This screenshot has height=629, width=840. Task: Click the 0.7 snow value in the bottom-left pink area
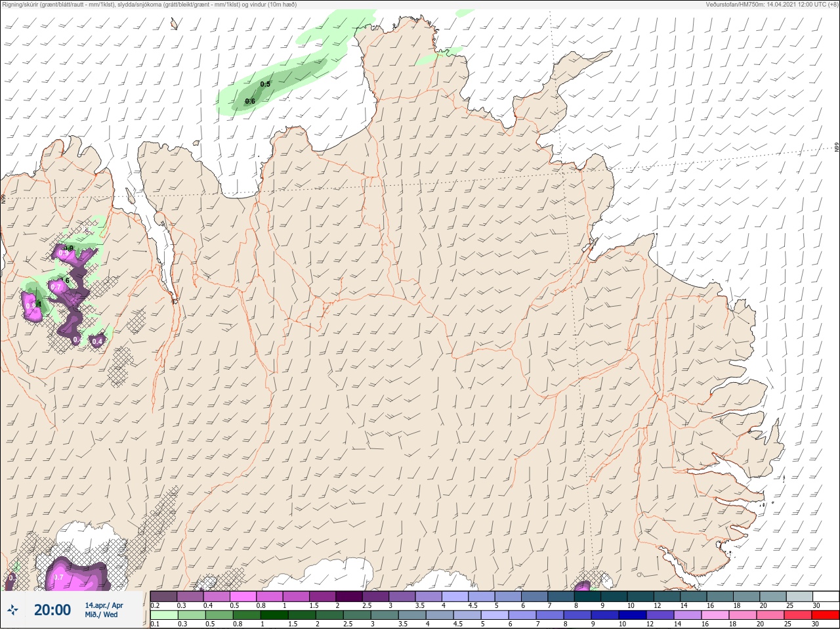[58, 578]
